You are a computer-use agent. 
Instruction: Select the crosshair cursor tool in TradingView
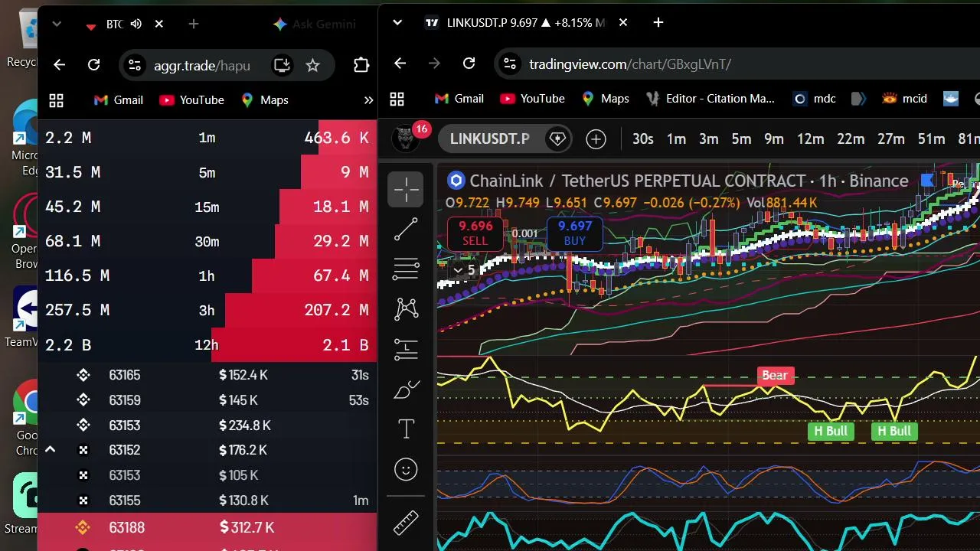[406, 189]
